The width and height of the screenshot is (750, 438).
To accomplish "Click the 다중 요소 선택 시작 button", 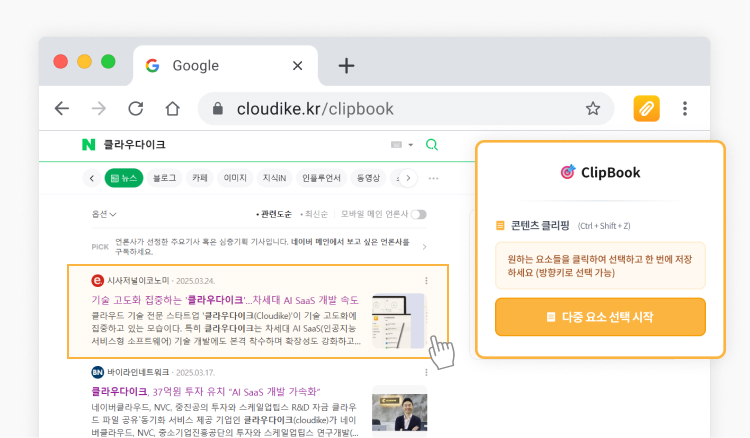I will [x=600, y=317].
